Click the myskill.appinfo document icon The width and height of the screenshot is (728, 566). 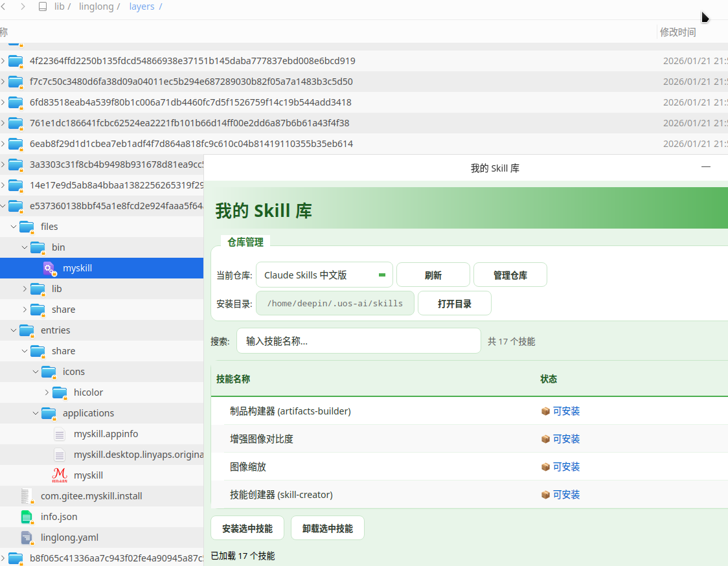point(60,434)
